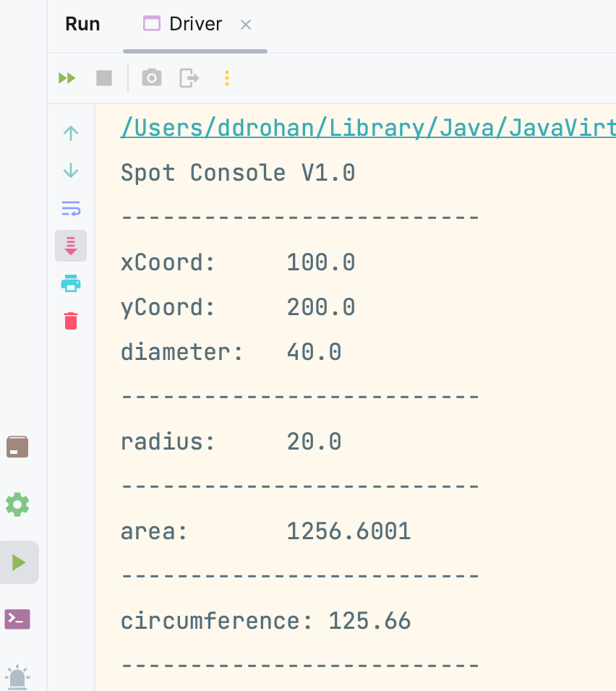This screenshot has width=616, height=691.
Task: Print the console output
Action: click(71, 283)
